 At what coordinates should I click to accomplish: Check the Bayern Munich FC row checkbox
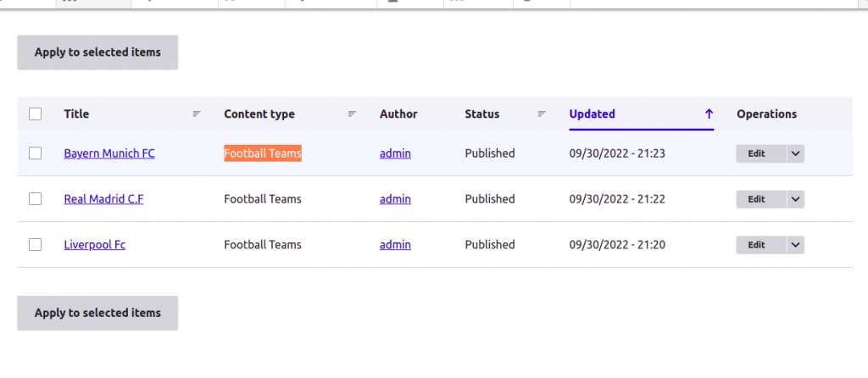[35, 153]
